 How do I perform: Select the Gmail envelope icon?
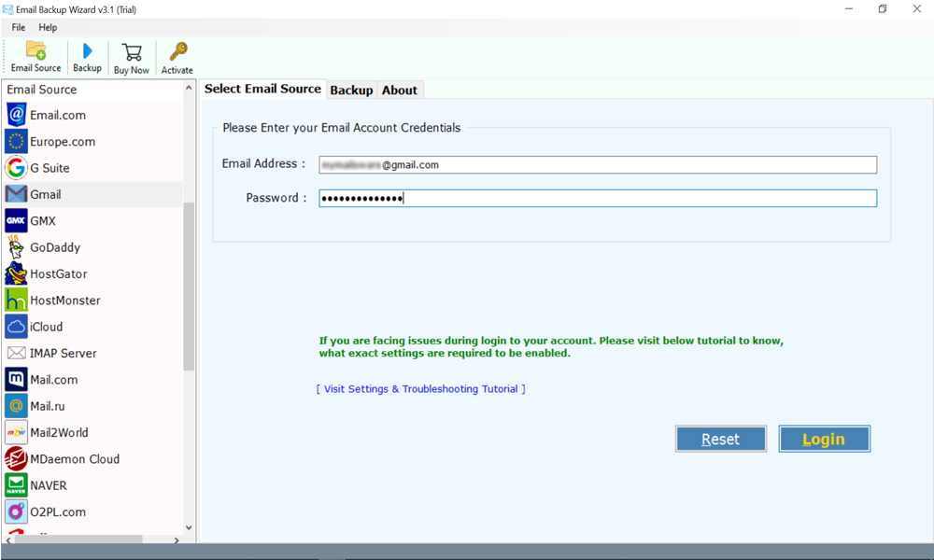16,195
